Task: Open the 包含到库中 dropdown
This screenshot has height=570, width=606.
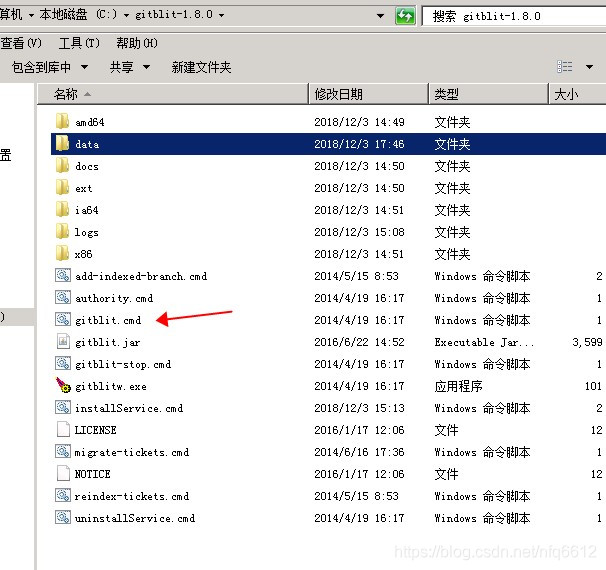Action: (50, 67)
